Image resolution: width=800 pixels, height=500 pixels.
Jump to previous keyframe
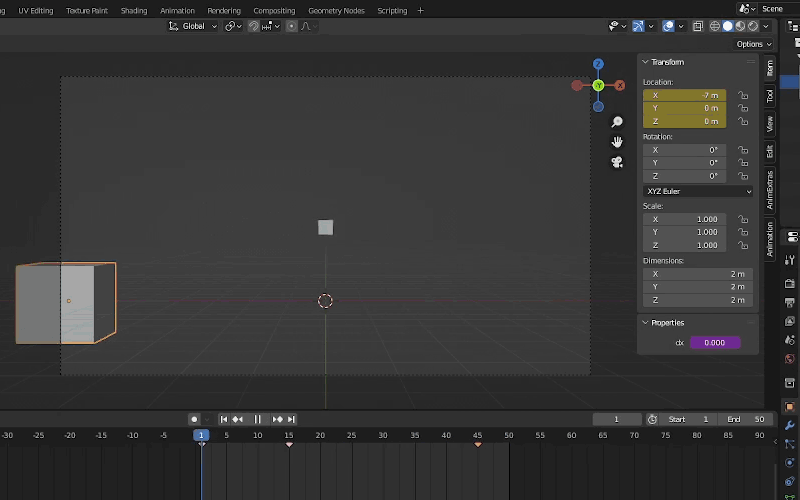238,419
